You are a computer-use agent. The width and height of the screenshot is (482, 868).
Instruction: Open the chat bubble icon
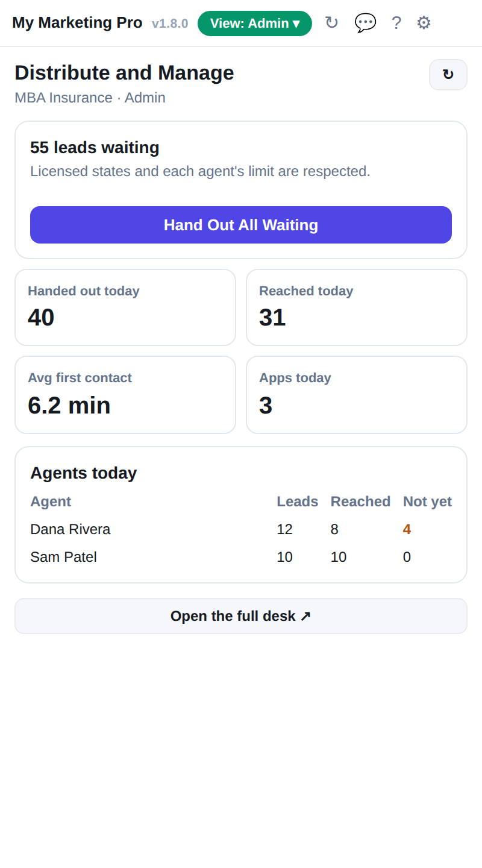pos(365,23)
